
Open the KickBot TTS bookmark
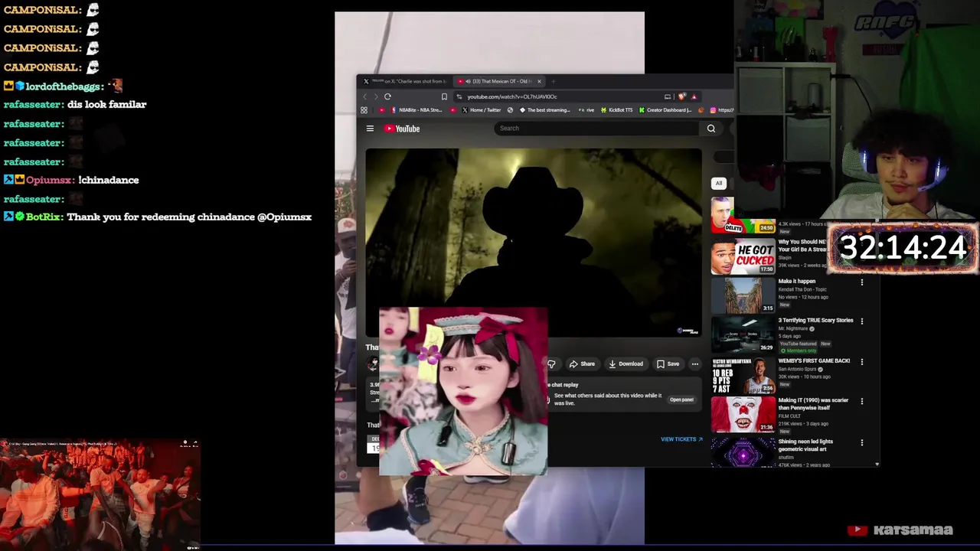(617, 110)
